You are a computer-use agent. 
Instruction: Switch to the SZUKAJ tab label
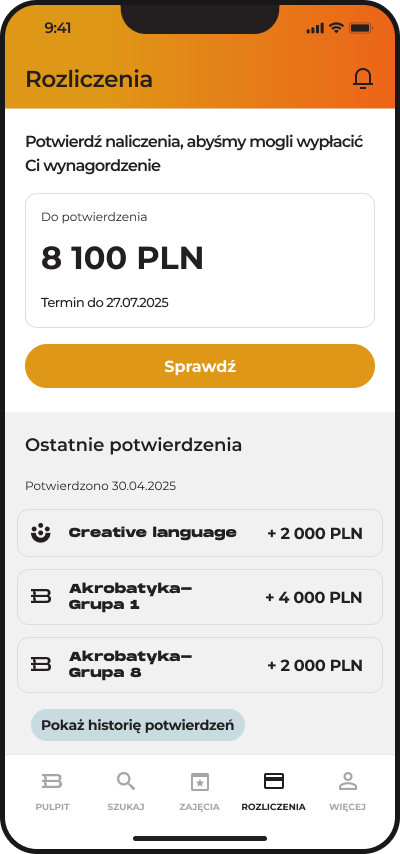pos(126,807)
